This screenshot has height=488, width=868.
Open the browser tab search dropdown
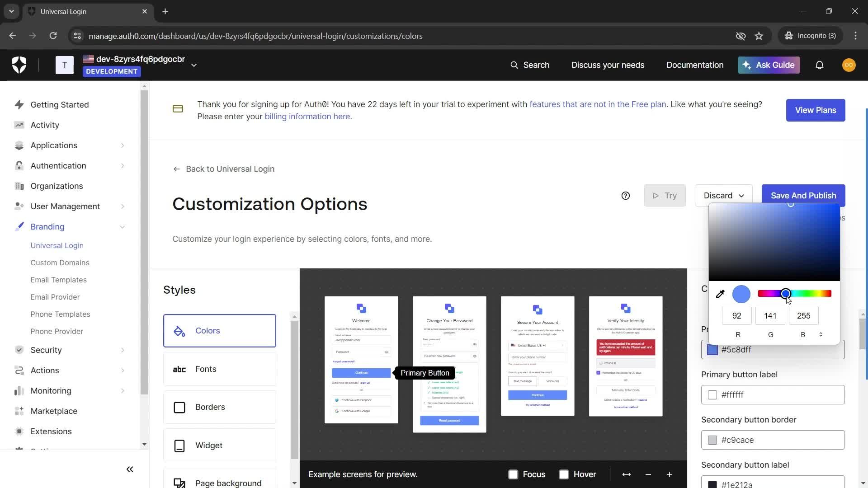point(11,11)
